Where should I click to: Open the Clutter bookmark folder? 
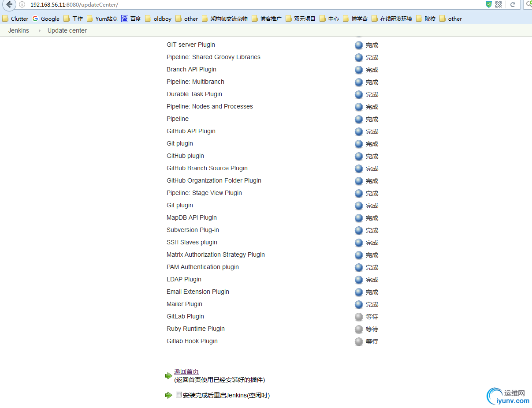coord(15,19)
